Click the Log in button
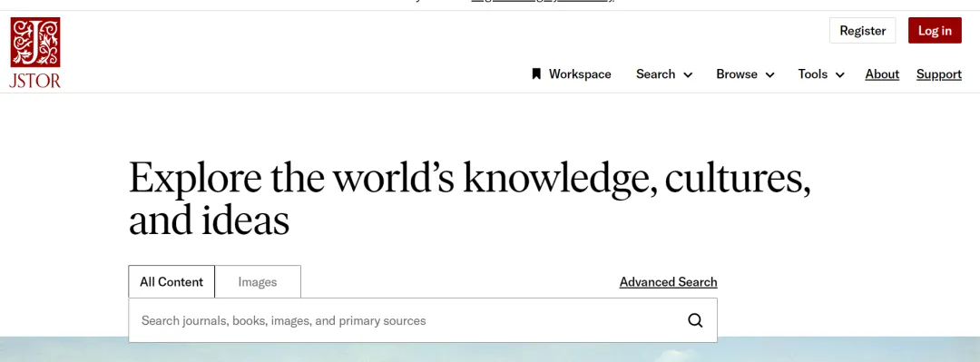Viewport: 980px width, 362px height. coord(935,31)
